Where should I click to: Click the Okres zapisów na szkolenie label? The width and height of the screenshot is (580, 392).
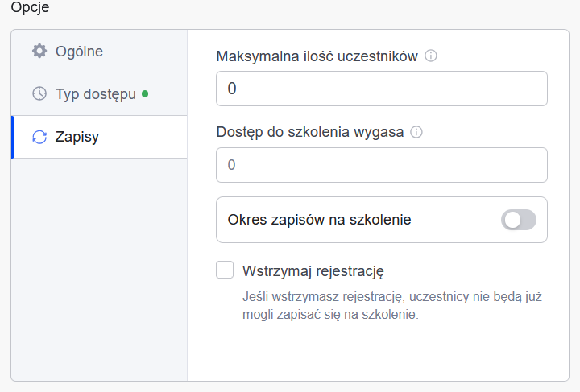tap(319, 220)
